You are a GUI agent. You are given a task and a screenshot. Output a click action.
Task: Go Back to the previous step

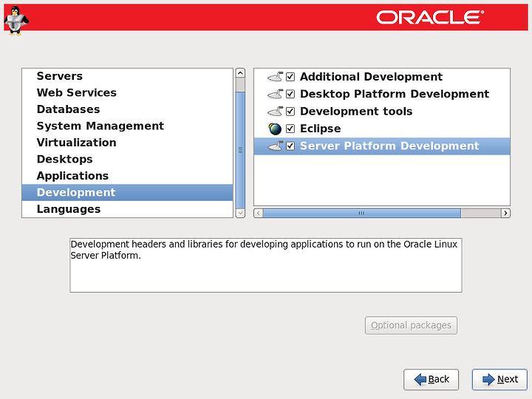pos(431,379)
